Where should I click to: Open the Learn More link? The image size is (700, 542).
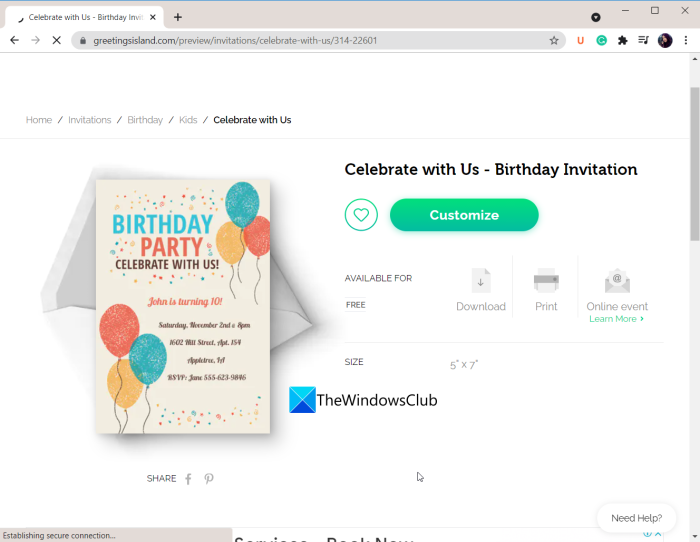pyautogui.click(x=616, y=319)
